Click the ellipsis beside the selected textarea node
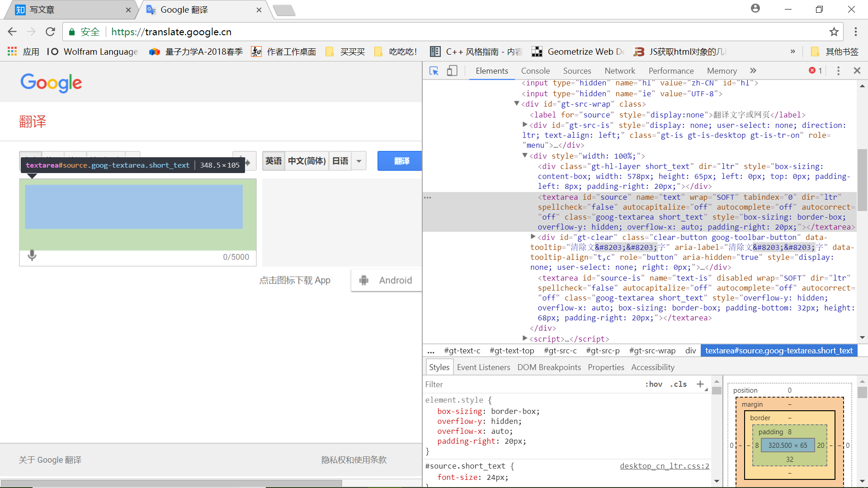Image resolution: width=868 pixels, height=488 pixels. tap(428, 197)
